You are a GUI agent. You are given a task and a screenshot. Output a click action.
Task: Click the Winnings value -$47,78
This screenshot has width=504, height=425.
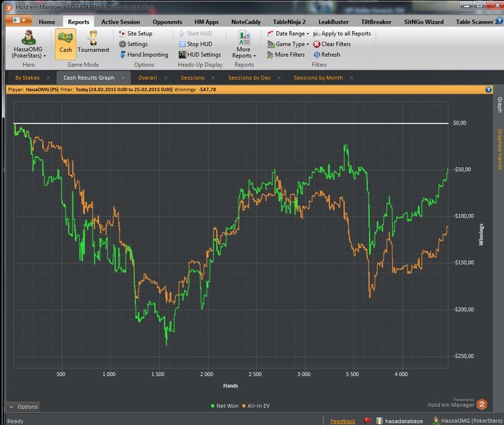click(x=207, y=90)
